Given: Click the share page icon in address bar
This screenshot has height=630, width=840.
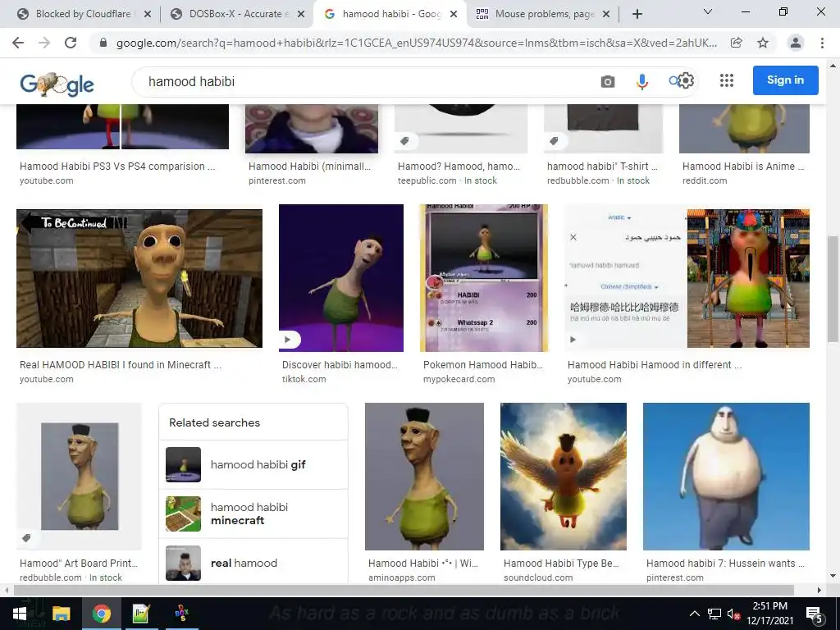Looking at the screenshot, I should tap(737, 43).
